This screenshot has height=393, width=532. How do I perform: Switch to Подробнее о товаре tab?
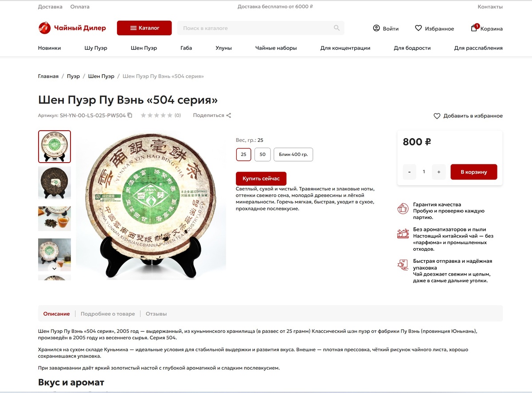coord(108,314)
